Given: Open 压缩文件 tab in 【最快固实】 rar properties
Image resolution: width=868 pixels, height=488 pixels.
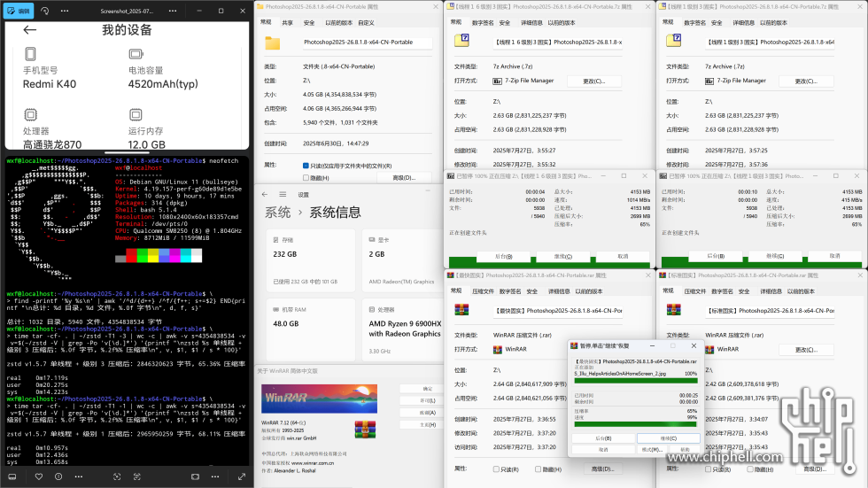Looking at the screenshot, I should coord(483,291).
